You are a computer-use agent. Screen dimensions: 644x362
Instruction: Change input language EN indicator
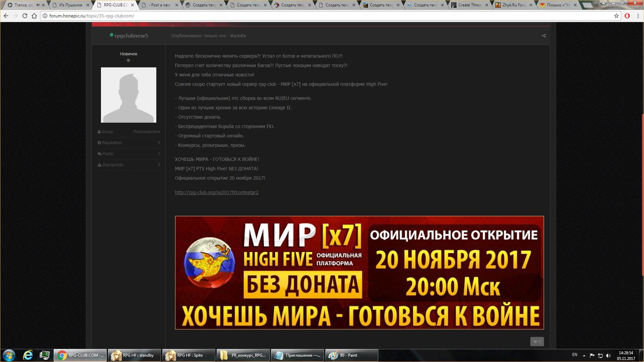click(575, 355)
